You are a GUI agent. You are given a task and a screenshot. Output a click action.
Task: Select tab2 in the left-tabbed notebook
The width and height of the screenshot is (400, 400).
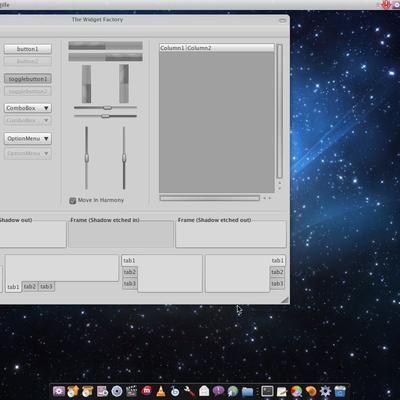(130, 272)
